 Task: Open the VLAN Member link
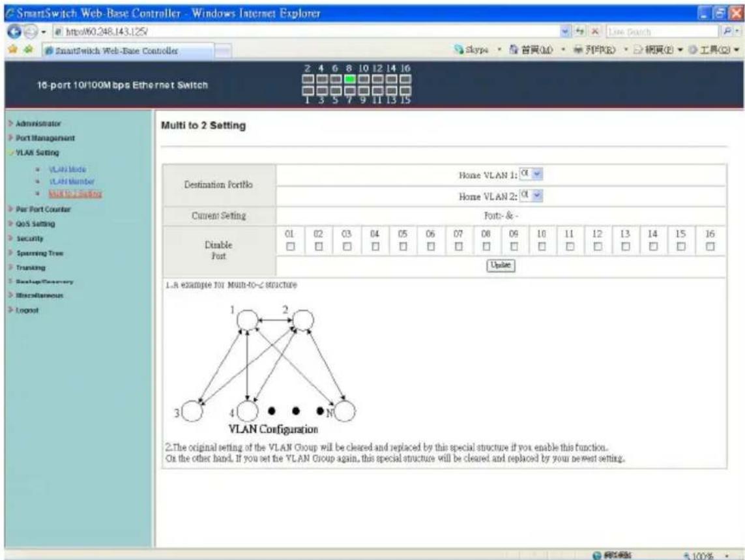click(x=71, y=182)
